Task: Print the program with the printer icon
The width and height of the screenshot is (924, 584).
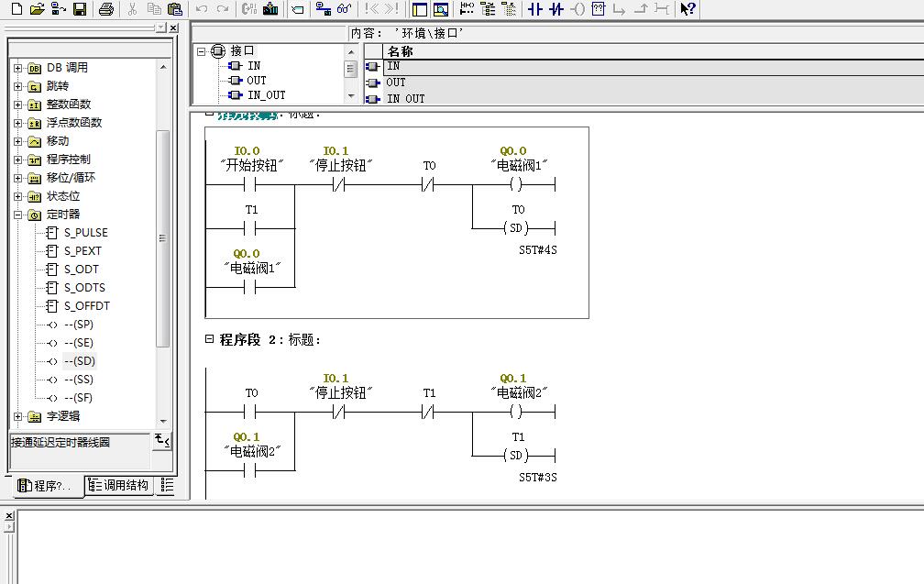Action: click(106, 9)
